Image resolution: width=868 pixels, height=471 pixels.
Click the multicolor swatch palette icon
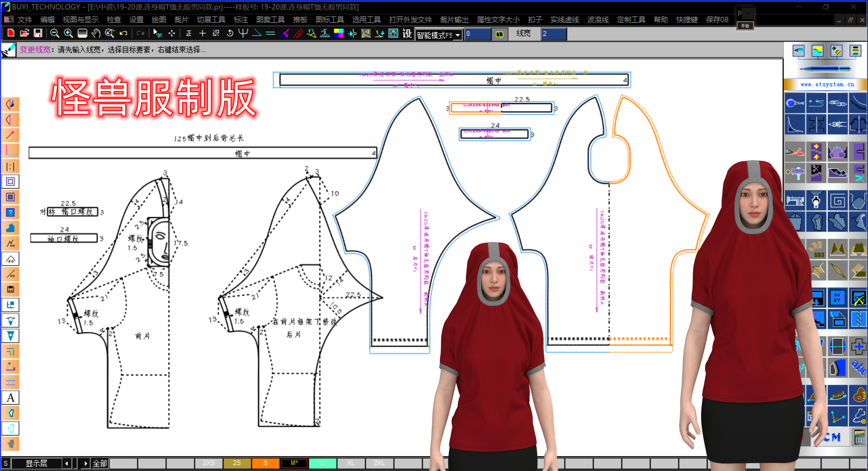pyautogui.click(x=339, y=33)
